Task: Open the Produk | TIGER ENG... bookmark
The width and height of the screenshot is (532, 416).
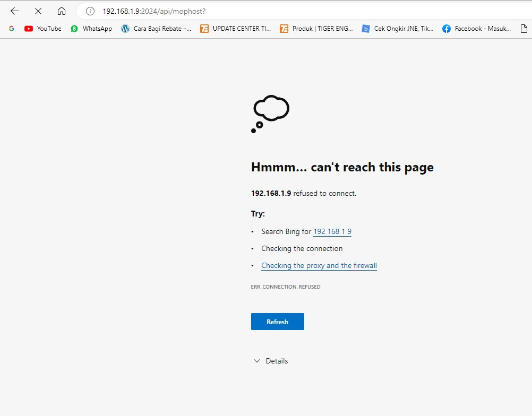Action: point(316,29)
